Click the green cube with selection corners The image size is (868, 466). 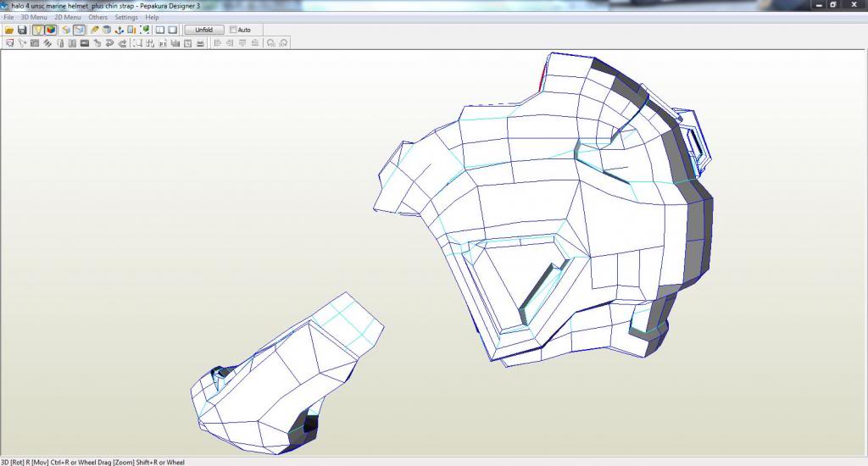(x=144, y=30)
